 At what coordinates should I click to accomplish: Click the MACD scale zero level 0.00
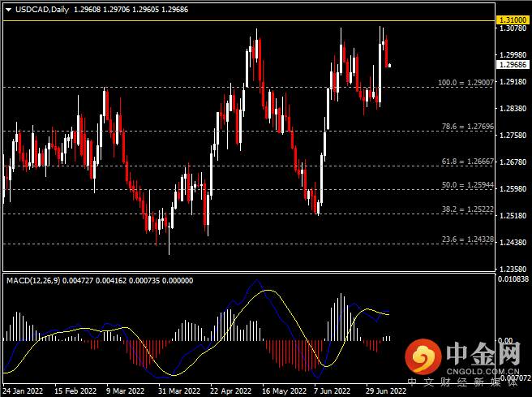pos(505,340)
